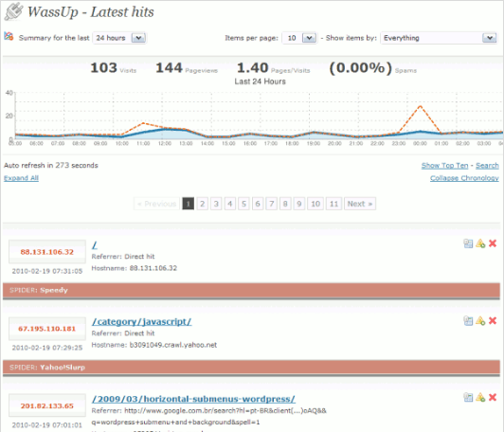Open the 24 hours summary dropdown
Screen dimensions: 504x432
[x=119, y=38]
